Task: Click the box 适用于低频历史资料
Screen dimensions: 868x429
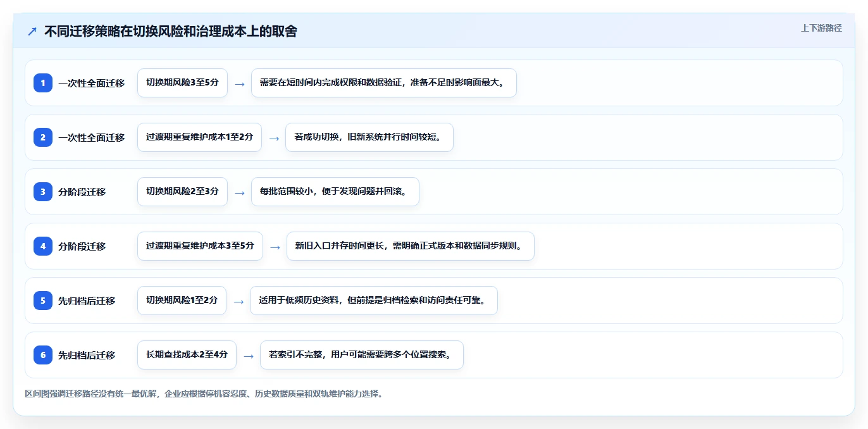Action: click(374, 301)
